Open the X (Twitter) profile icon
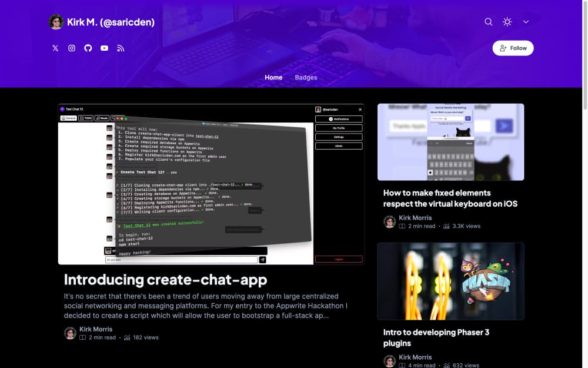Image resolution: width=588 pixels, height=368 pixels. 55,48
